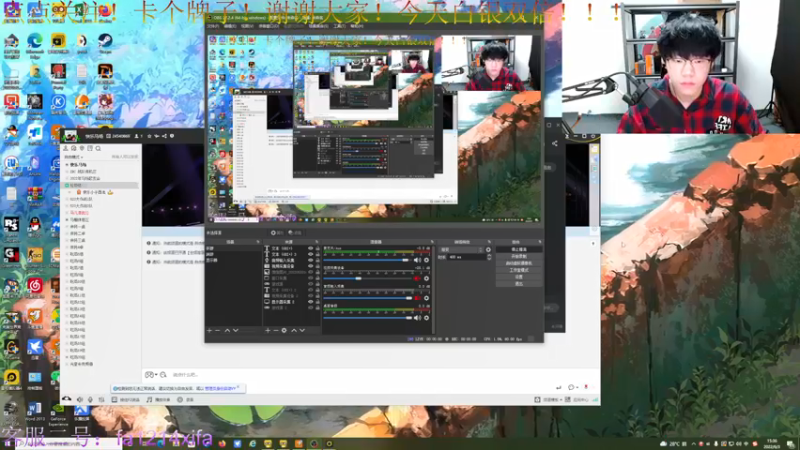The height and width of the screenshot is (450, 800).
Task: Open Steam desktop shortcut
Action: pyautogui.click(x=105, y=43)
